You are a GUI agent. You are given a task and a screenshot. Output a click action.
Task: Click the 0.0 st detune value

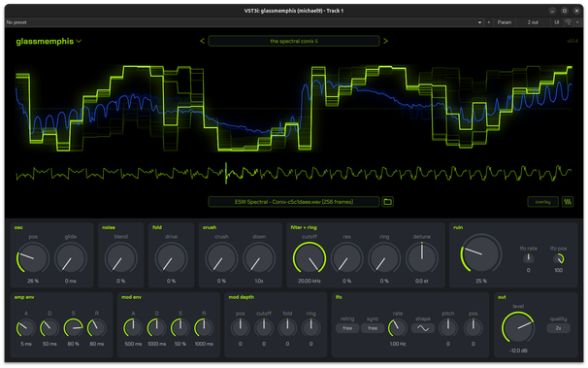422,281
